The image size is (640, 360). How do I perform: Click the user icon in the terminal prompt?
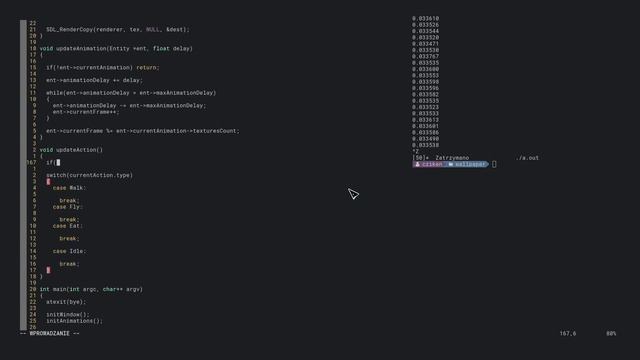(417, 164)
